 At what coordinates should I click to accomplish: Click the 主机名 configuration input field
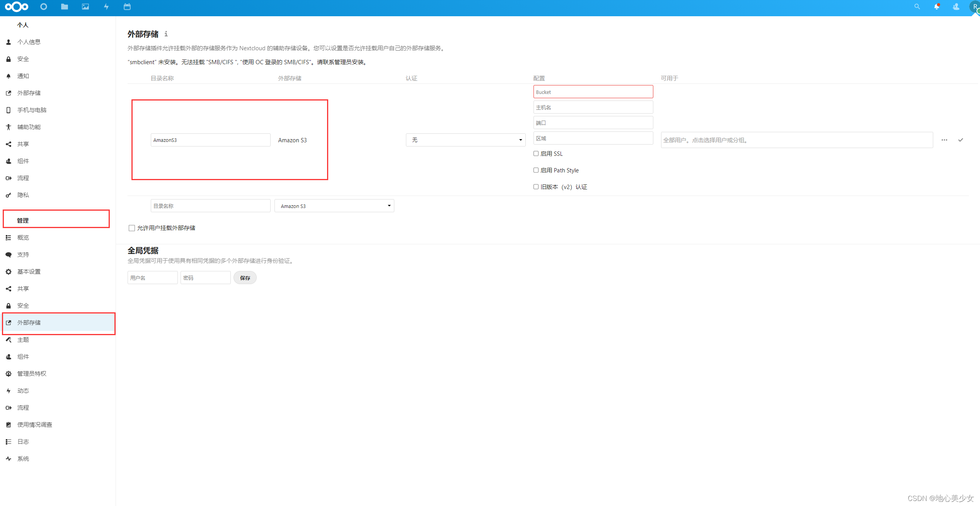click(x=591, y=107)
